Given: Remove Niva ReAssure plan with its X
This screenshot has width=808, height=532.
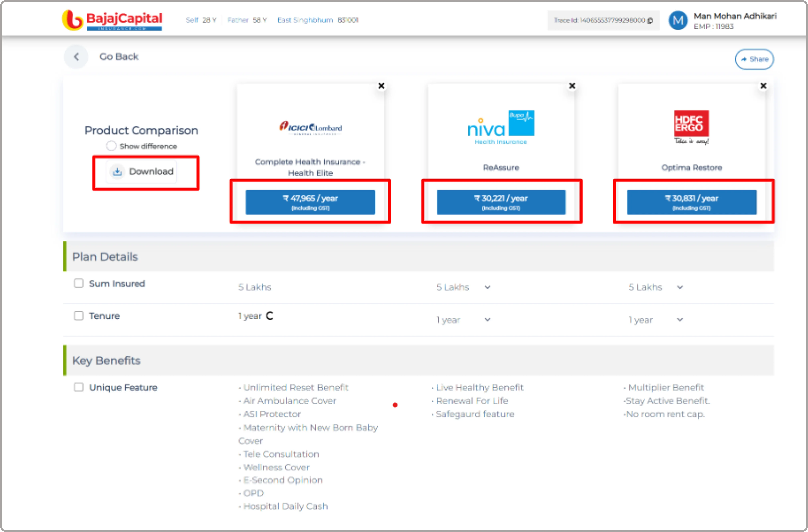Looking at the screenshot, I should (572, 86).
